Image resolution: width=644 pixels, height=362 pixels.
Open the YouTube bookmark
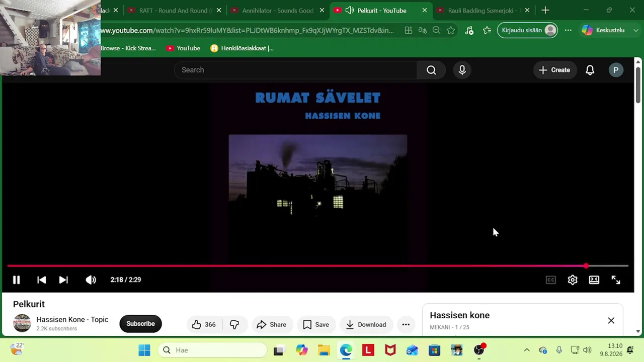coord(183,48)
